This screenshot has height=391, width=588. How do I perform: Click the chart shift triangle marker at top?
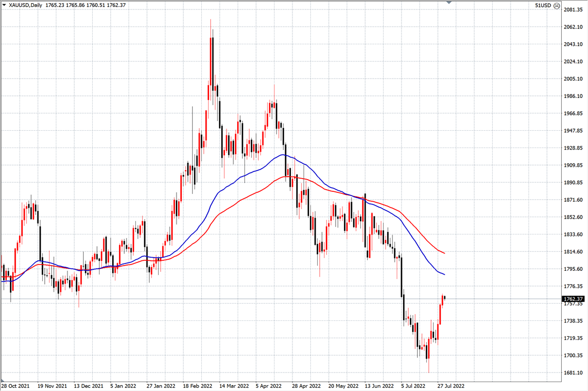click(449, 2)
